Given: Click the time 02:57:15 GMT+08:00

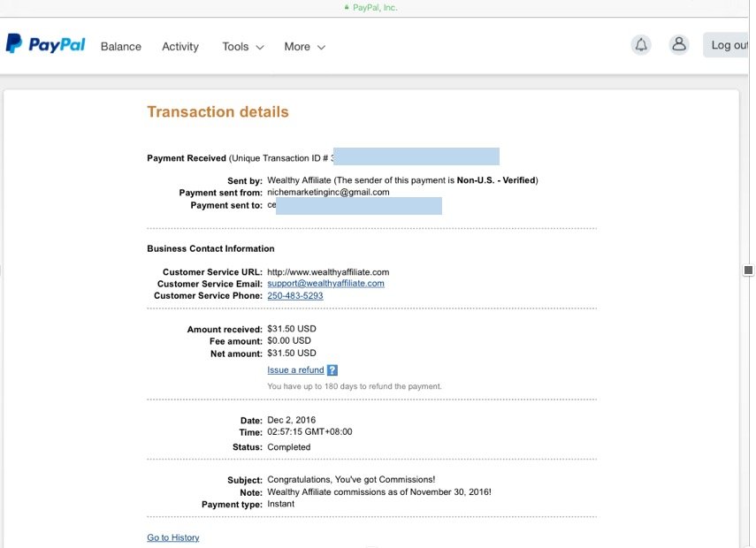Looking at the screenshot, I should point(309,432).
